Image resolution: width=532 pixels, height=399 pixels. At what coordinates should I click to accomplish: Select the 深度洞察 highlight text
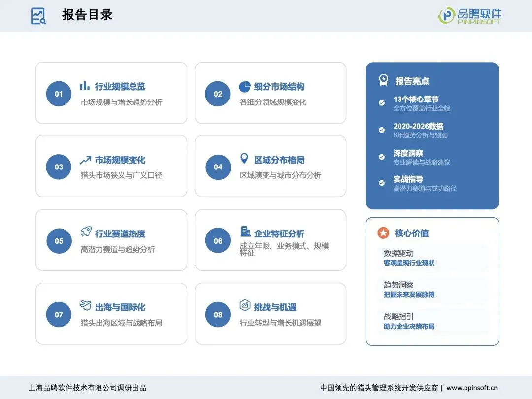[408, 153]
